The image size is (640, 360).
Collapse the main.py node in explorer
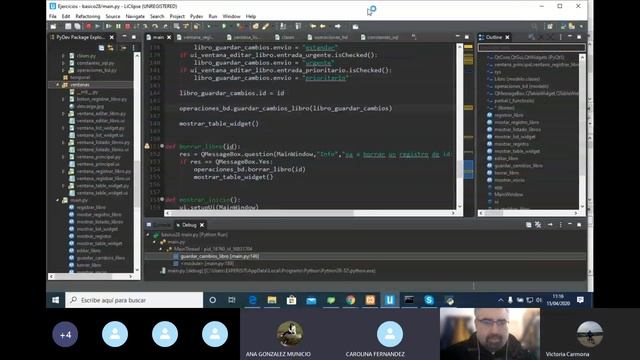coord(58,200)
